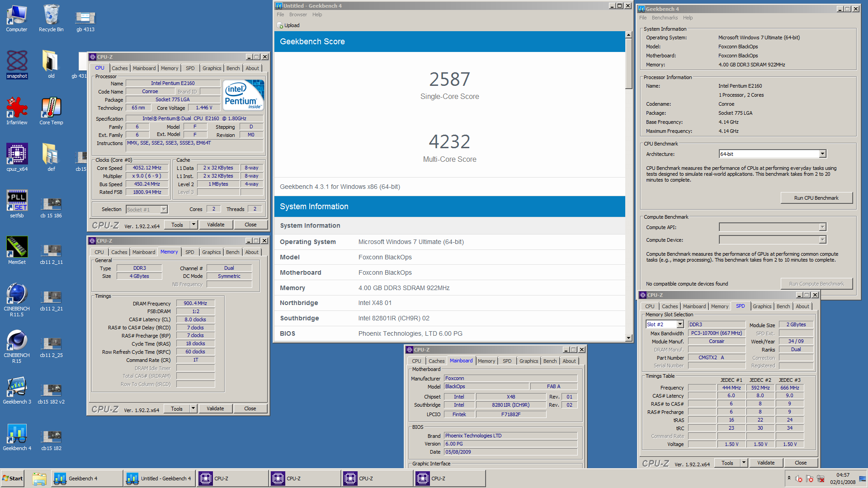Open the Recycle Bin desktop icon
Image resolution: width=868 pixels, height=488 pixels.
click(51, 19)
